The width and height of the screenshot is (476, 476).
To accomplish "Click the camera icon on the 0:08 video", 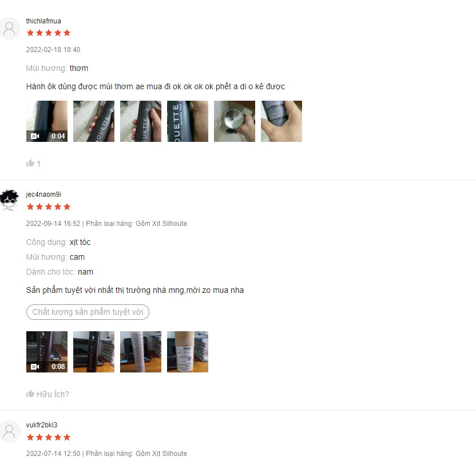I will (x=35, y=366).
